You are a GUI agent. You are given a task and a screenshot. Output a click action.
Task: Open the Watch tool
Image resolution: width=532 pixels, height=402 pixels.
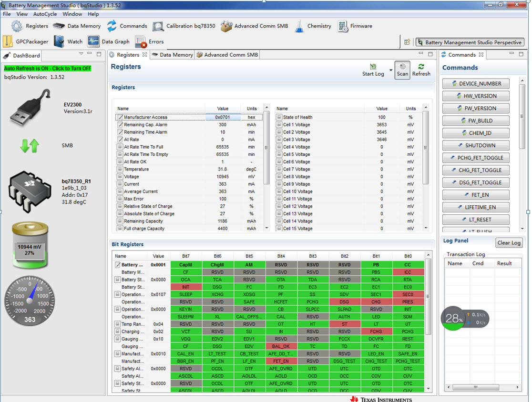coord(68,42)
